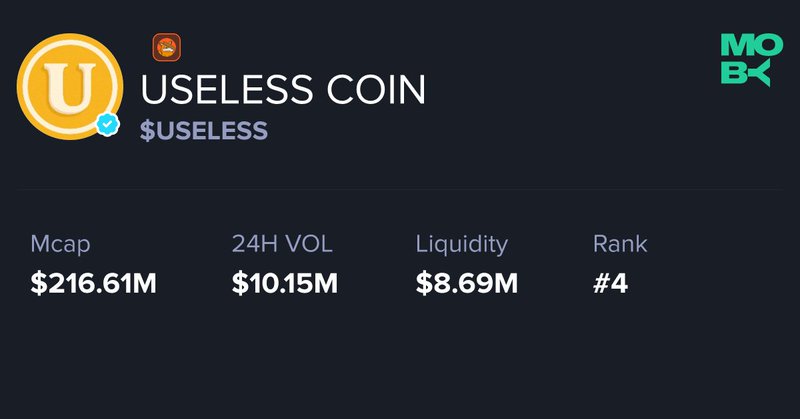
Task: Click the Mcap label
Action: (60, 244)
